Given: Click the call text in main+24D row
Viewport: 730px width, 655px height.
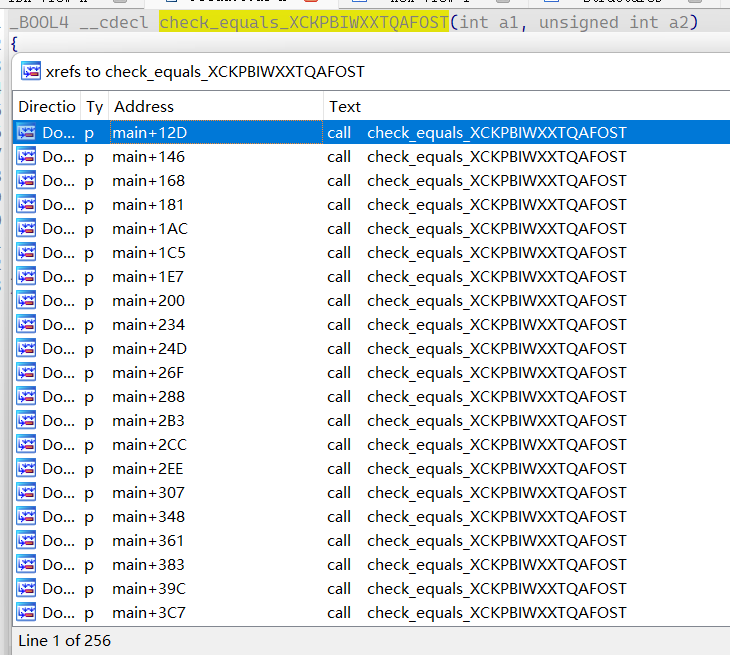Looking at the screenshot, I should pos(477,349).
